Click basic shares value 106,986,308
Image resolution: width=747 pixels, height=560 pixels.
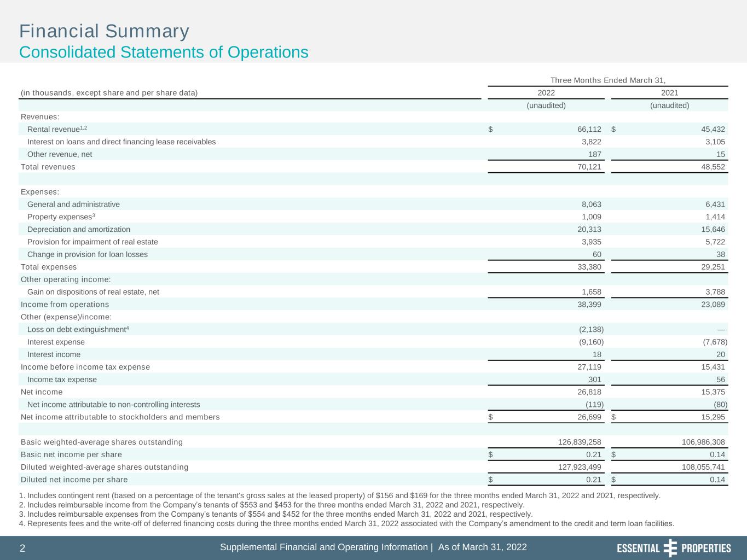703,442
